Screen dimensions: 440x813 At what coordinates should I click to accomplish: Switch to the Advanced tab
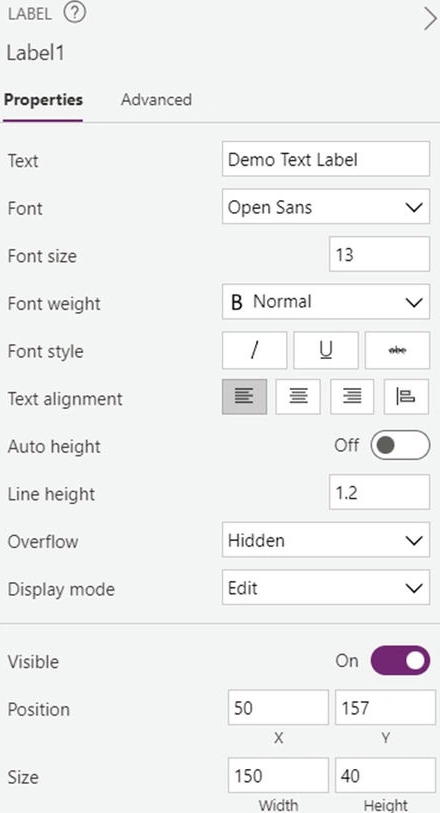coord(156,100)
